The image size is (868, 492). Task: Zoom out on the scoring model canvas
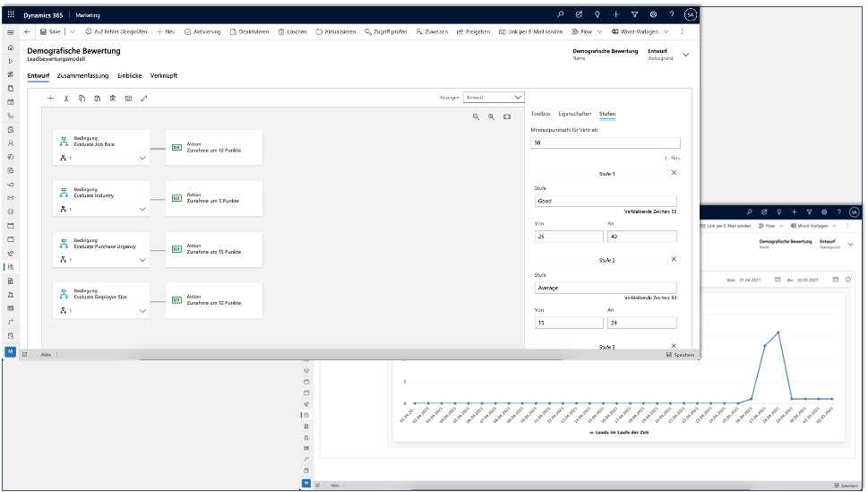477,117
